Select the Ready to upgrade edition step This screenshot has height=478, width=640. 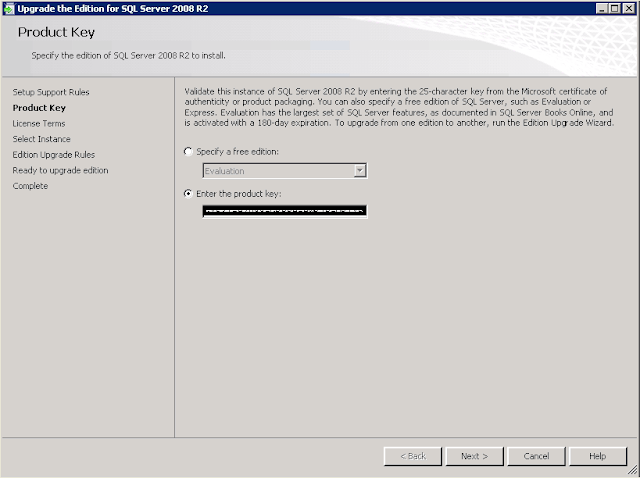(60, 170)
